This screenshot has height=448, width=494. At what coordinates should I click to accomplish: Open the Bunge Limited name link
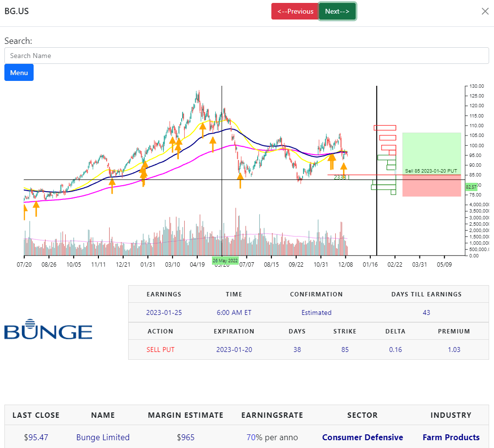click(103, 437)
